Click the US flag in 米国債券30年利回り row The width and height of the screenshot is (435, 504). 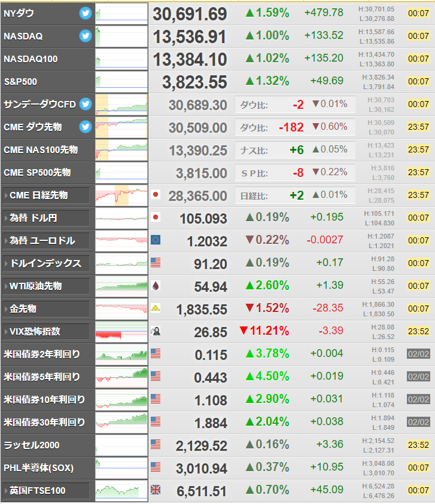[x=156, y=421]
